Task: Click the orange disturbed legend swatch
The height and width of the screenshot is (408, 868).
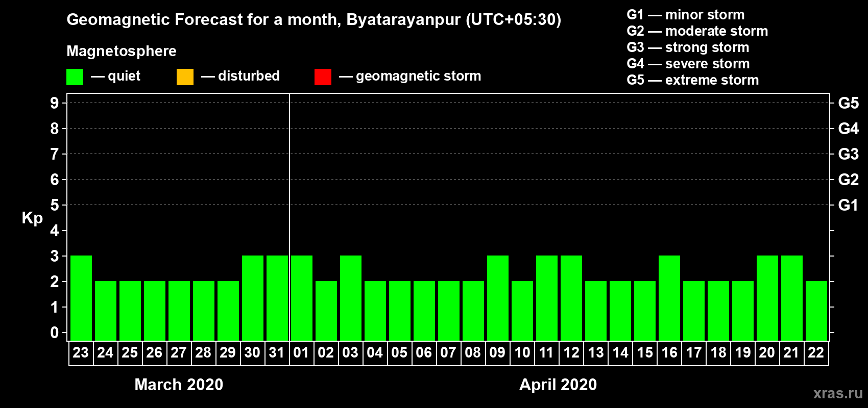Action: click(185, 76)
